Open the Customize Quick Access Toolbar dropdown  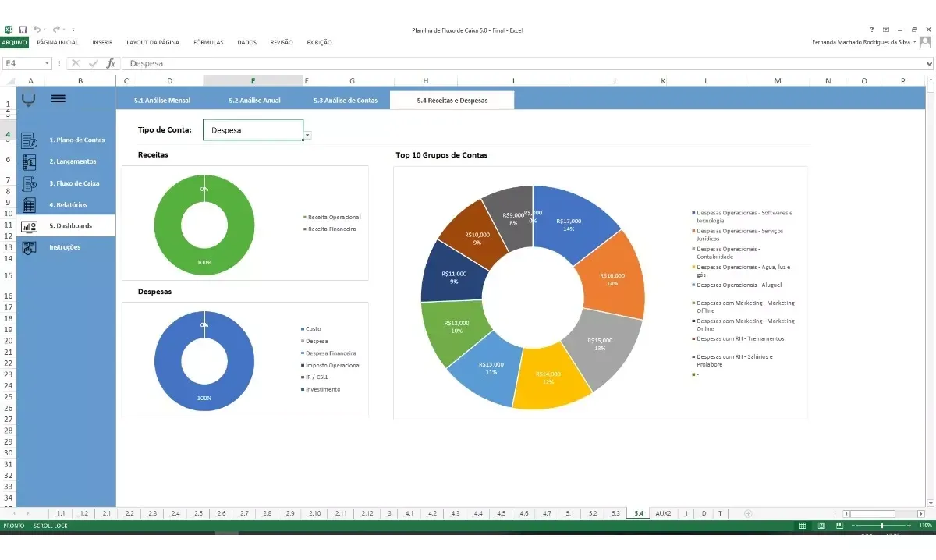coord(73,30)
